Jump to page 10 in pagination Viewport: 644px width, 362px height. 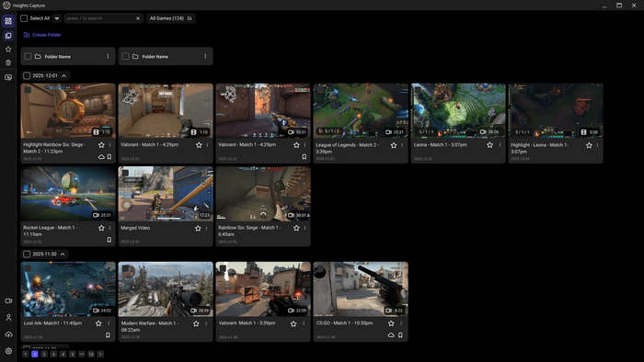click(x=91, y=354)
